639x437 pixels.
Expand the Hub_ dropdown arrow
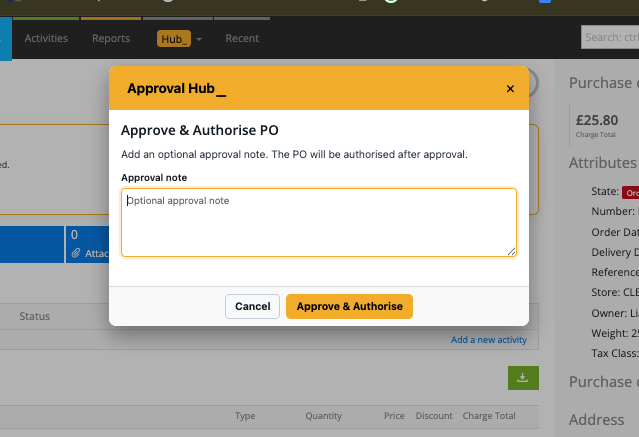[x=199, y=39]
